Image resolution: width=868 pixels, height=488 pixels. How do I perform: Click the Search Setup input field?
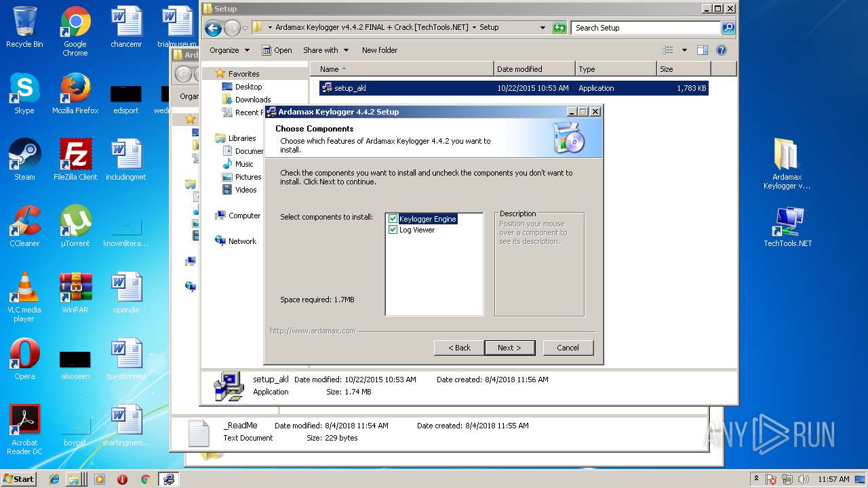tap(646, 28)
